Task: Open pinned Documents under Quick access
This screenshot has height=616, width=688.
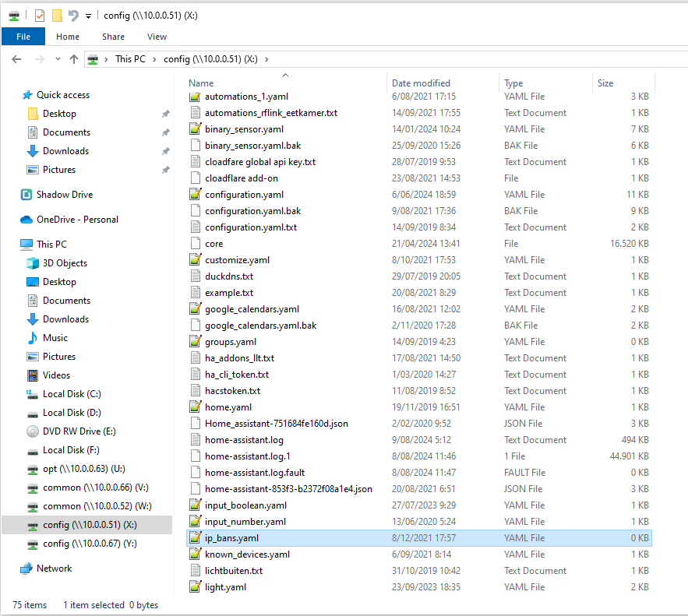Action: pyautogui.click(x=66, y=132)
